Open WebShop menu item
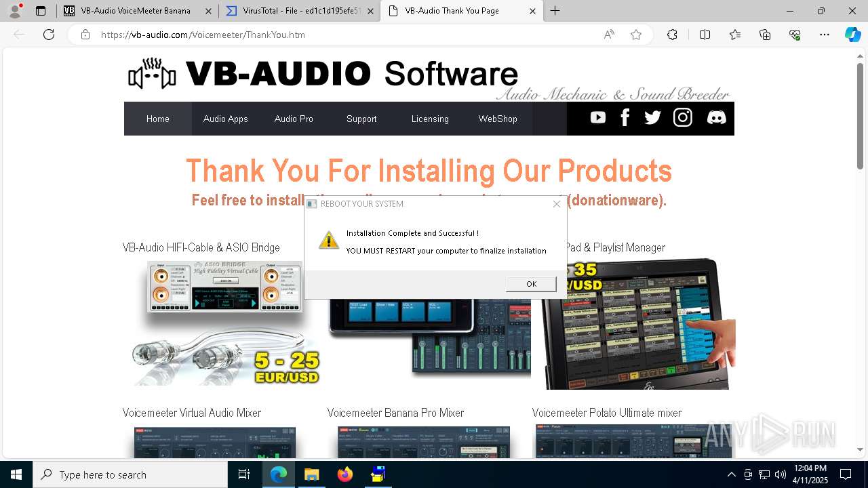The height and width of the screenshot is (488, 868). tap(498, 119)
